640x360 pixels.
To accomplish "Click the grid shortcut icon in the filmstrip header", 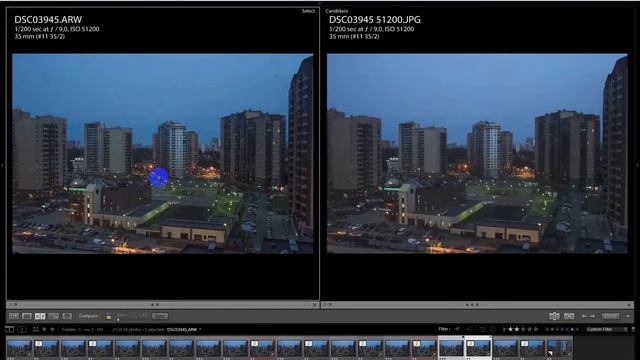I will (x=36, y=329).
